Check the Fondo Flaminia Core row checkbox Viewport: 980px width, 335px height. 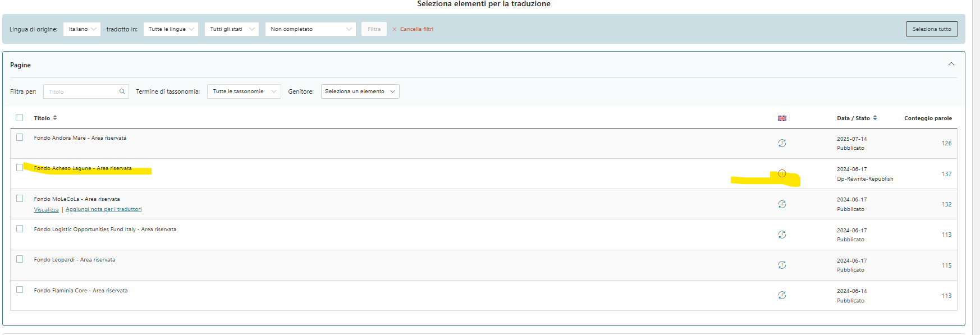point(20,290)
